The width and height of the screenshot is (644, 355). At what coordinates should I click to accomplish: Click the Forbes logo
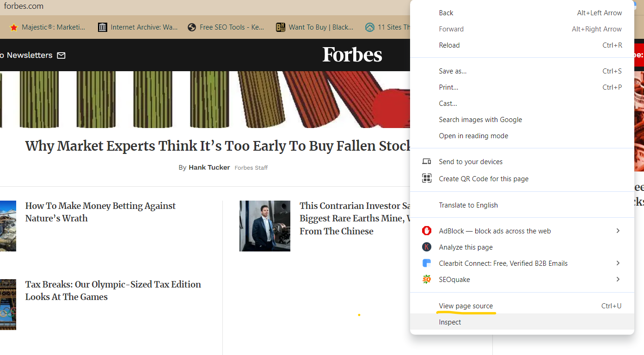click(x=352, y=55)
